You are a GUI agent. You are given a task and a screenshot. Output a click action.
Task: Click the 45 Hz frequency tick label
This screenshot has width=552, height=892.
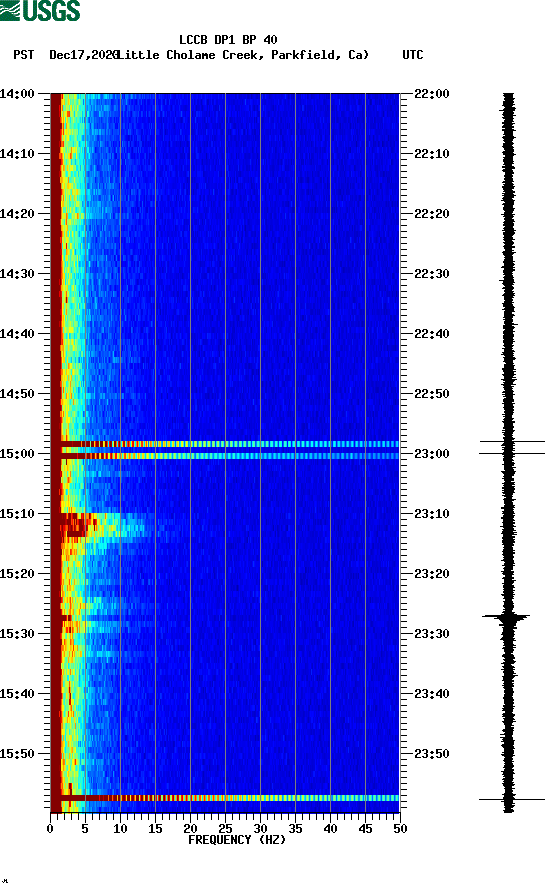(365, 829)
